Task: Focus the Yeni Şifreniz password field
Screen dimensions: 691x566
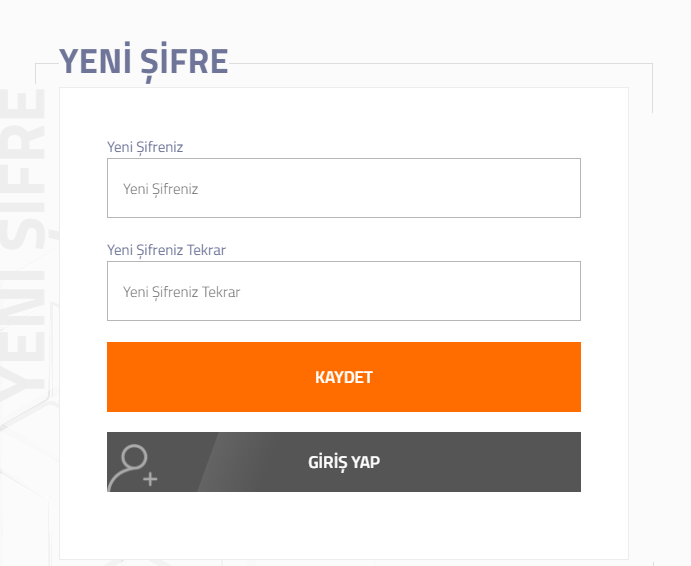Action: 344,188
